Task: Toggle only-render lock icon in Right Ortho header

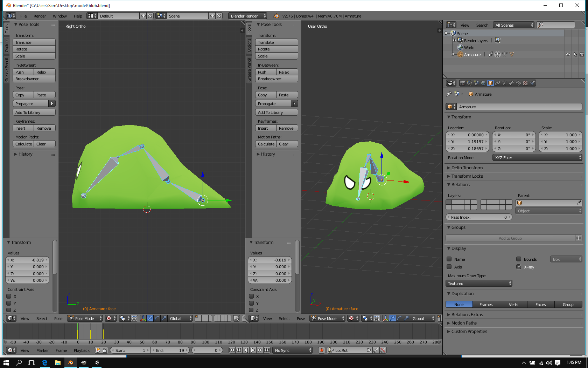Action: pos(237,318)
